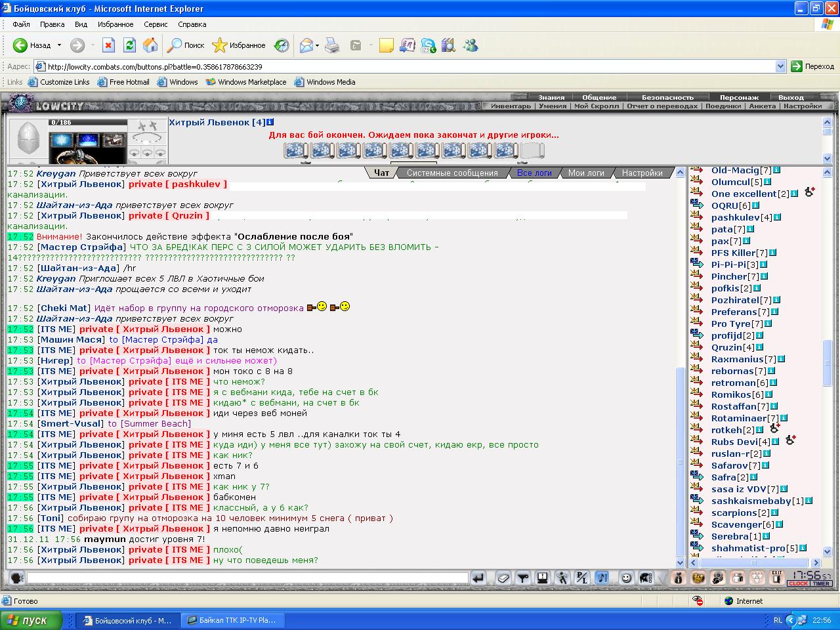Open the smileys face icon
The image size is (840, 630).
pyautogui.click(x=627, y=578)
